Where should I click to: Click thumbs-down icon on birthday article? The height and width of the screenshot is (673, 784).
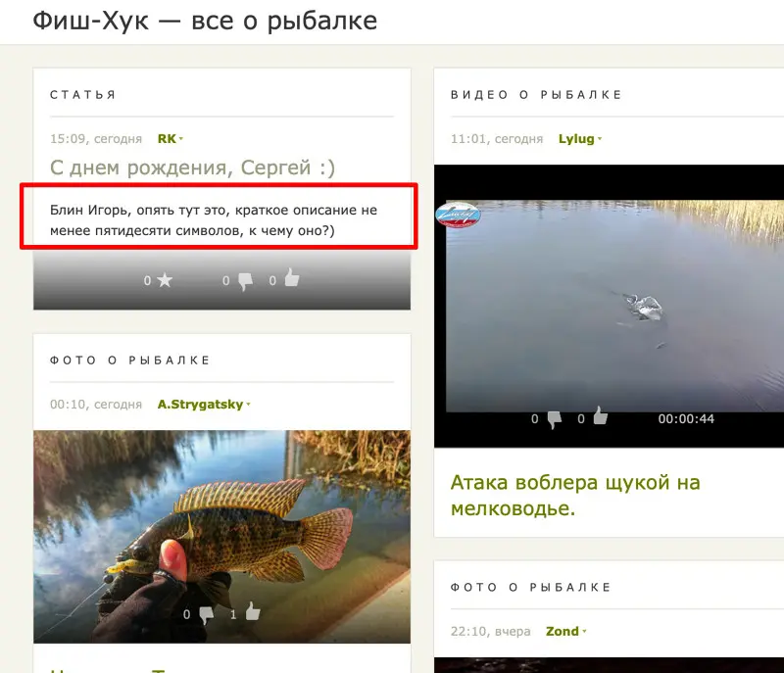pyautogui.click(x=245, y=281)
